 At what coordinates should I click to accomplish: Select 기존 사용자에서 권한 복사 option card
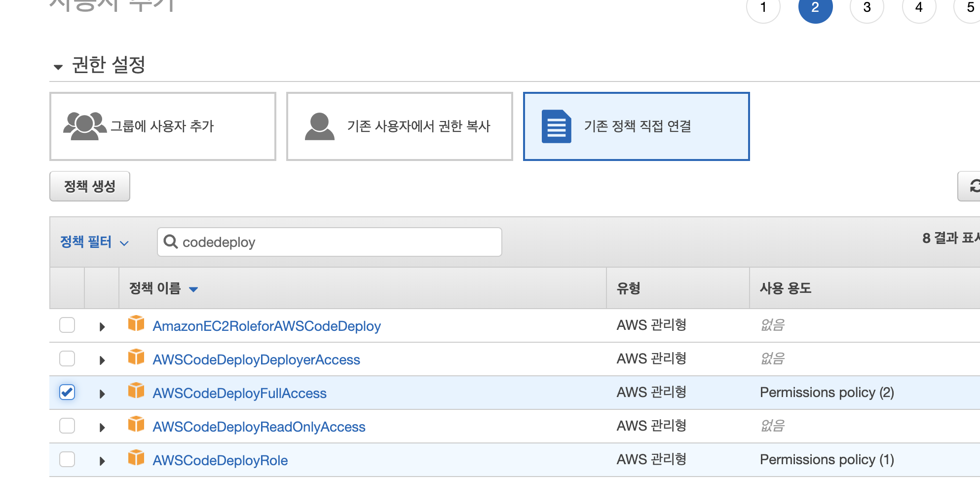(400, 126)
